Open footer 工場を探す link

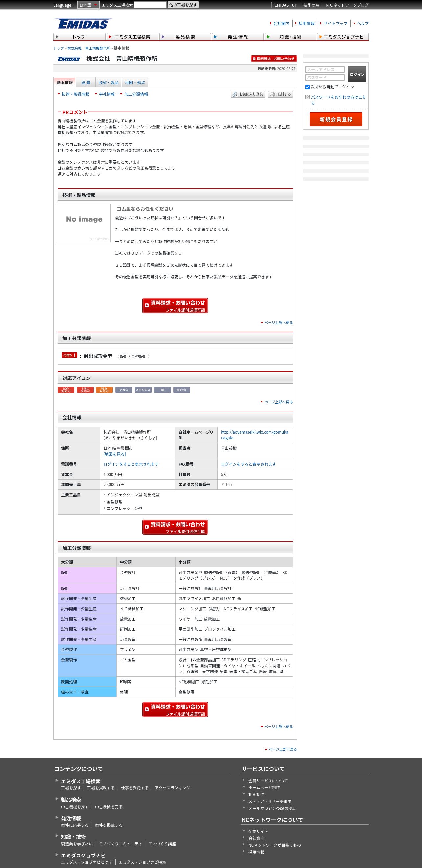[x=71, y=788]
